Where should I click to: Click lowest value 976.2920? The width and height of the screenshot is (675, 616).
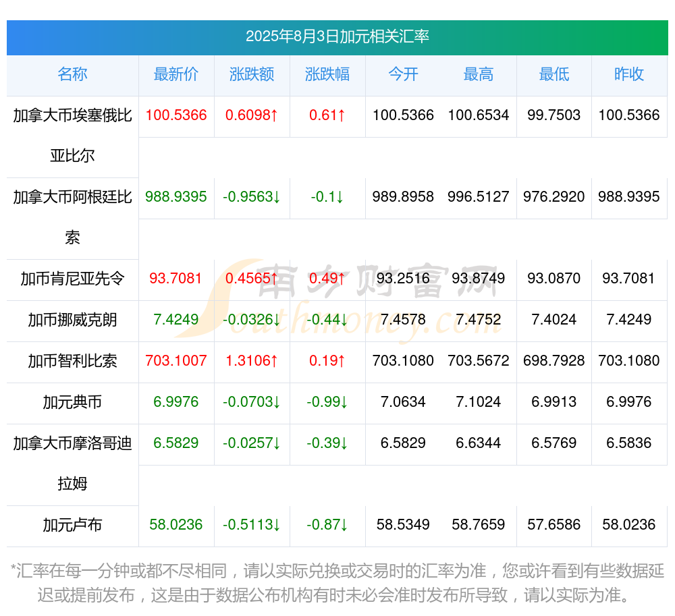tap(554, 197)
